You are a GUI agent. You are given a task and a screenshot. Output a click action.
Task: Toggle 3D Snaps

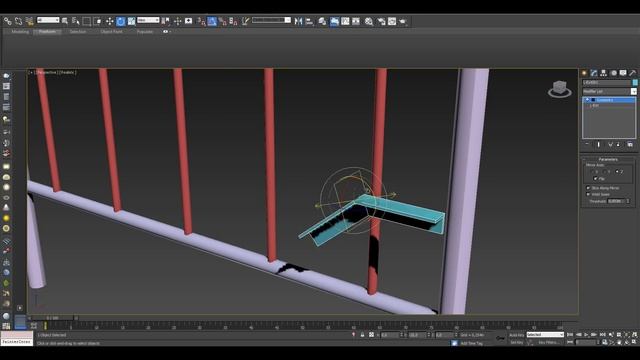[x=201, y=21]
